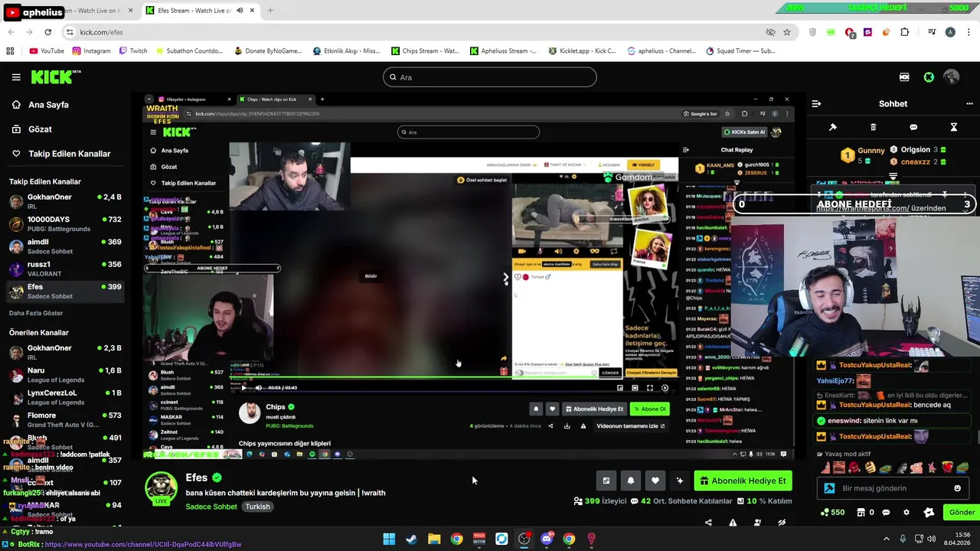Share the stream via share icon
Viewport: 980px width, 551px height.
tap(708, 523)
